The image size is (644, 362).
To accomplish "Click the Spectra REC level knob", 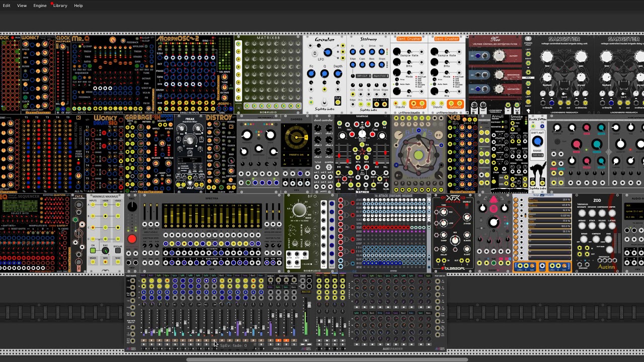I will (x=132, y=207).
